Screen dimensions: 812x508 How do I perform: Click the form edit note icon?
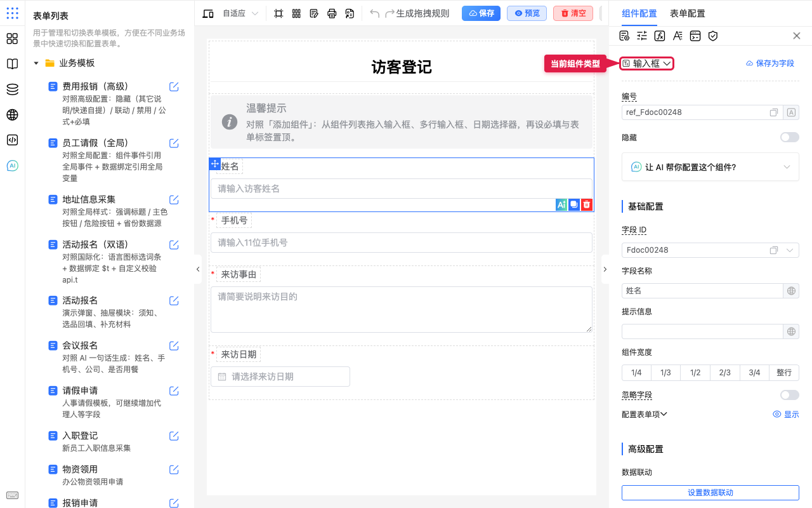point(314,13)
